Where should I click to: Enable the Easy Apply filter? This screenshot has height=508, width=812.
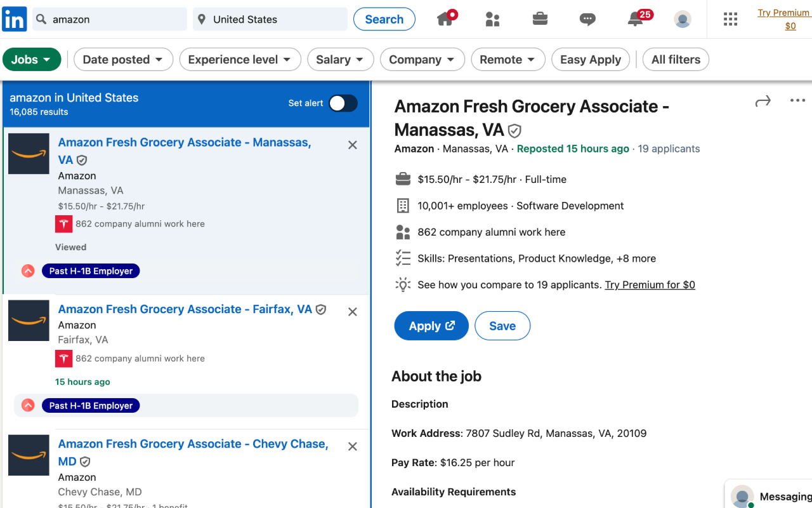click(x=591, y=60)
